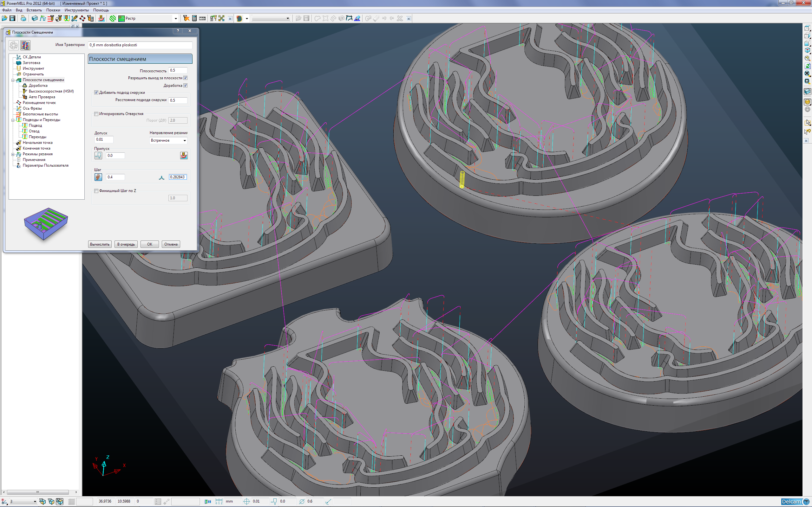This screenshot has width=812, height=507.
Task: Click the copy toolpath icon in dialog
Action: (25, 45)
